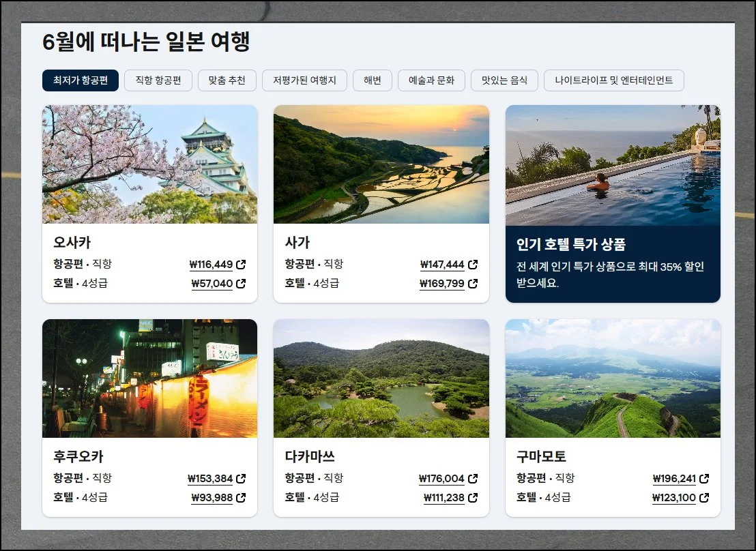Open Fukuoka flight external link icon

point(242,478)
